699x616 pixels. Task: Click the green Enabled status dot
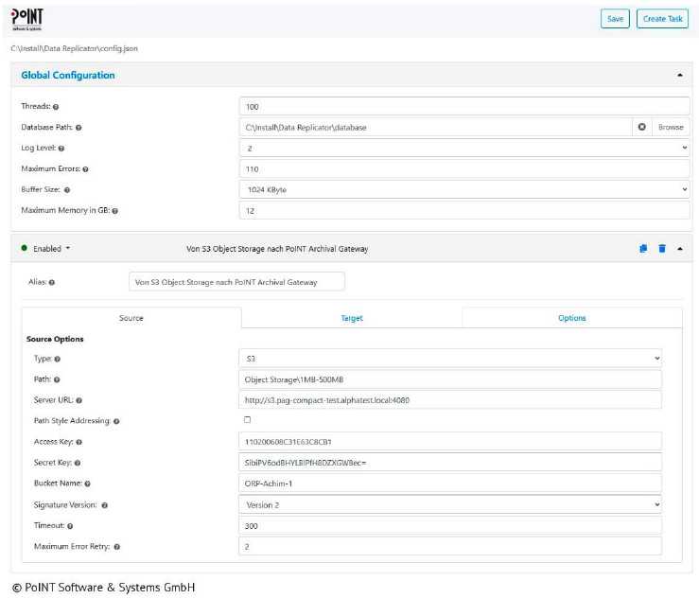24,248
